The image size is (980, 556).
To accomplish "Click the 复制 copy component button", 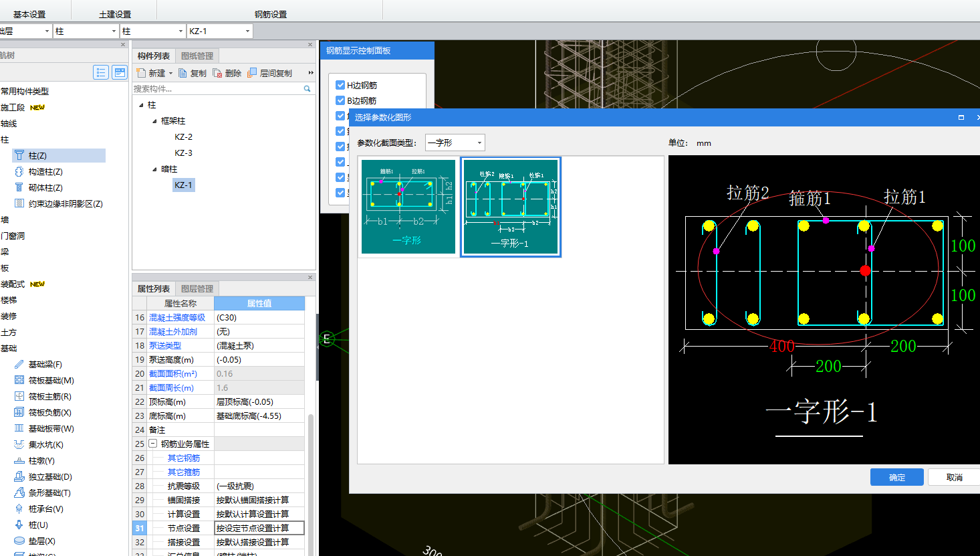I will [193, 73].
